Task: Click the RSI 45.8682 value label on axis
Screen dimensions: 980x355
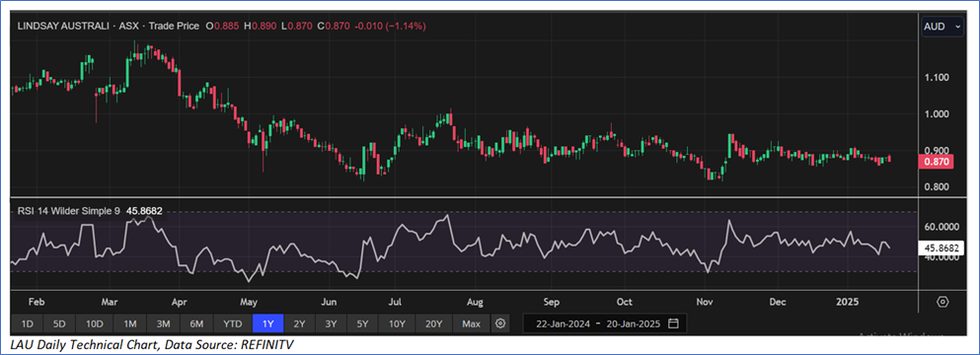Action: coord(942,248)
